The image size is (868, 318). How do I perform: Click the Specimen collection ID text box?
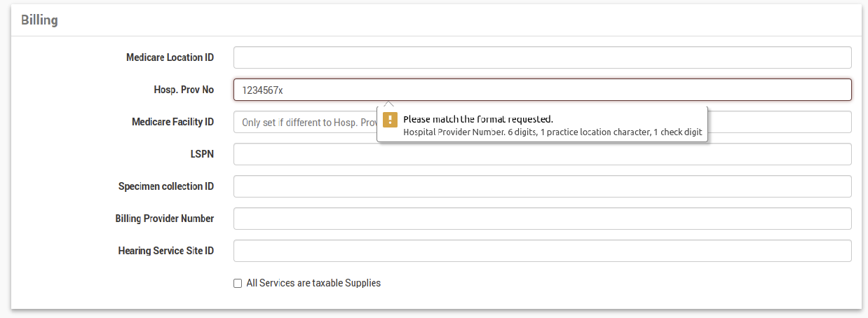(542, 186)
